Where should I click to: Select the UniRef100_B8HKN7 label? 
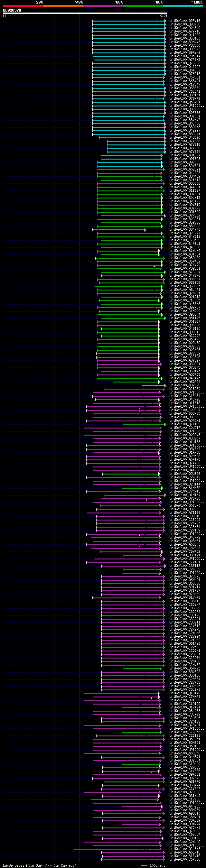185,279
